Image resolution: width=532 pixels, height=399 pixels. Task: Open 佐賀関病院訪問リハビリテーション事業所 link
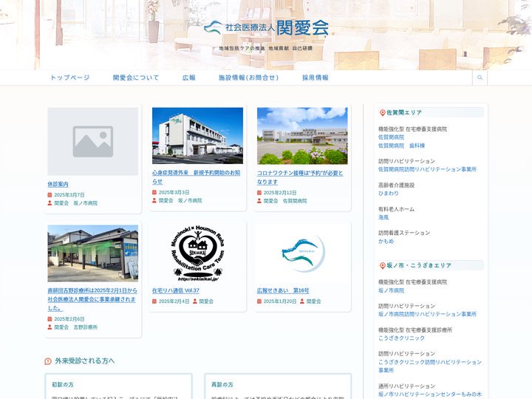coord(428,169)
